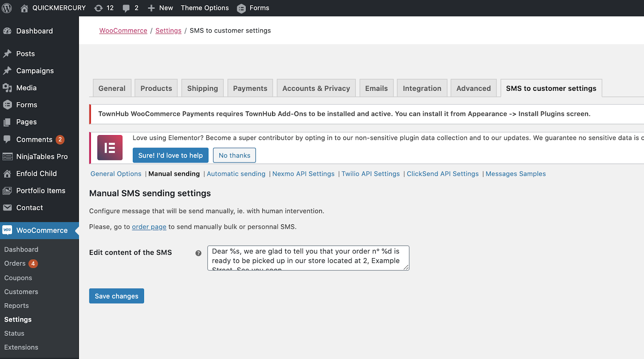Viewport: 644px width, 359px height.
Task: Click the Enfold Child house icon
Action: point(7,174)
